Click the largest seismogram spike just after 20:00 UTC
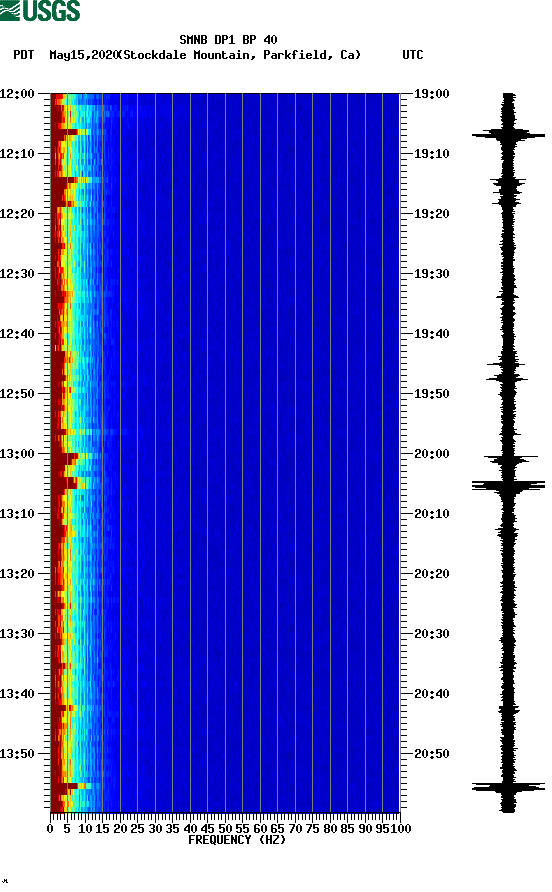The image size is (552, 892). [508, 485]
